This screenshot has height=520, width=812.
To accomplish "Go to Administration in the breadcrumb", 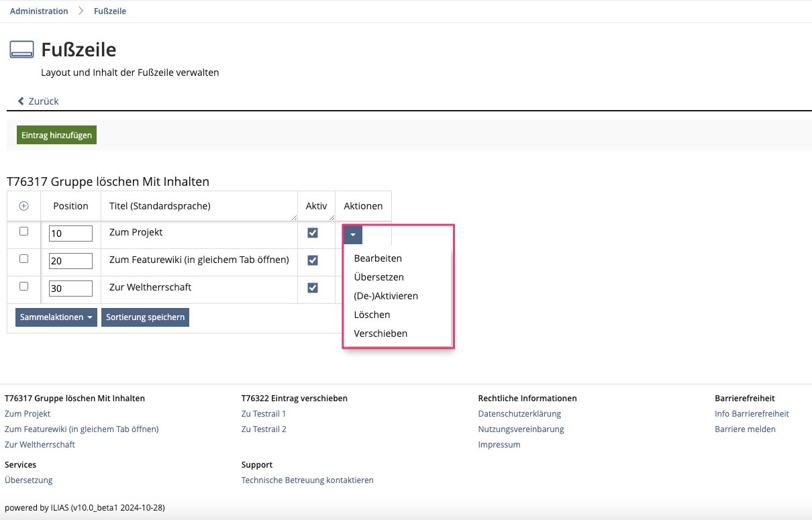I will [39, 11].
